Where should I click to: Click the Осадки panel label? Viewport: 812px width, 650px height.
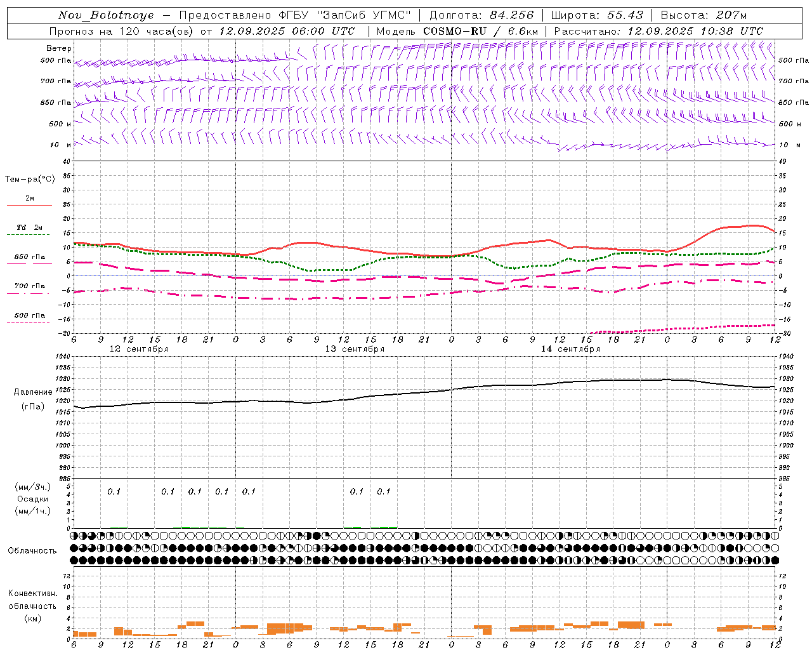point(33,499)
